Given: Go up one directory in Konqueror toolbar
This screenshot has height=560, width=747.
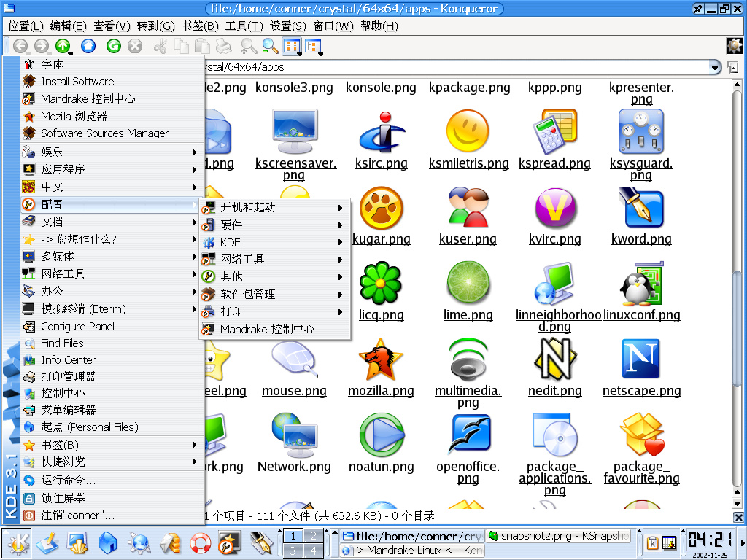Looking at the screenshot, I should pyautogui.click(x=63, y=46).
